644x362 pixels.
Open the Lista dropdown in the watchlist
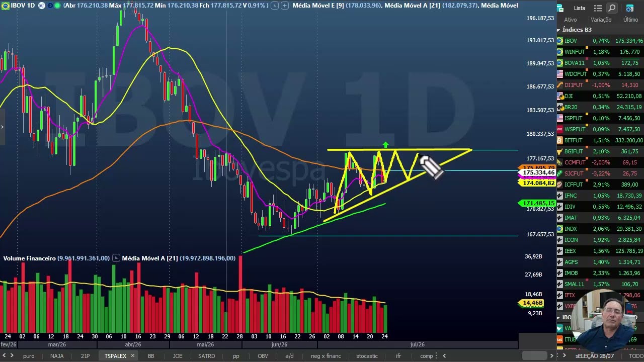click(580, 8)
